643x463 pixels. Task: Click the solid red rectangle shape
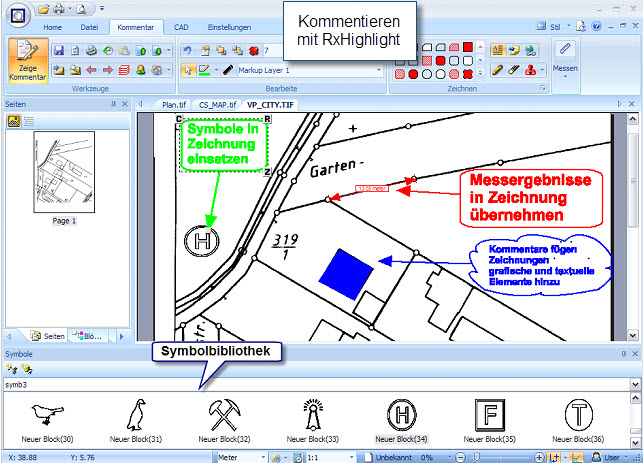[466, 47]
